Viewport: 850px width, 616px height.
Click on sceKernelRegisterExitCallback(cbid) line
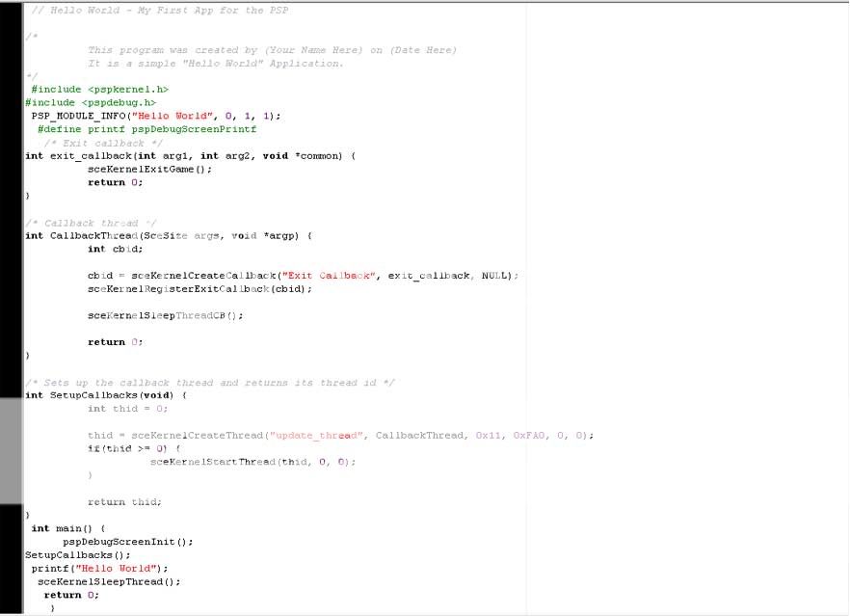click(199, 288)
